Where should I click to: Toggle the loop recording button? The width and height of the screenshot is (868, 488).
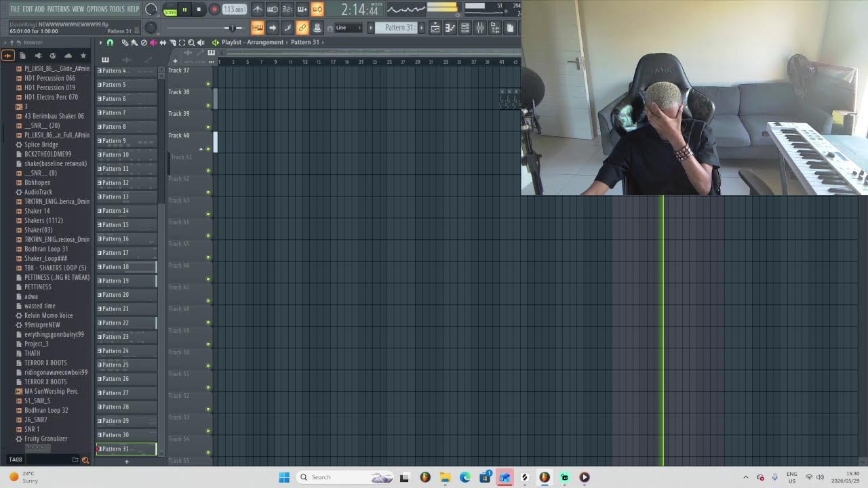pyautogui.click(x=317, y=9)
